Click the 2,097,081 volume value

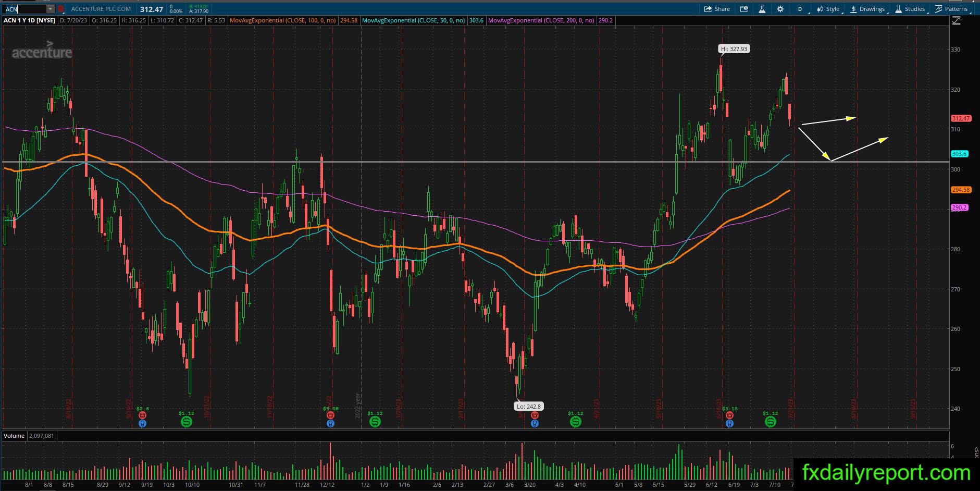coord(41,436)
